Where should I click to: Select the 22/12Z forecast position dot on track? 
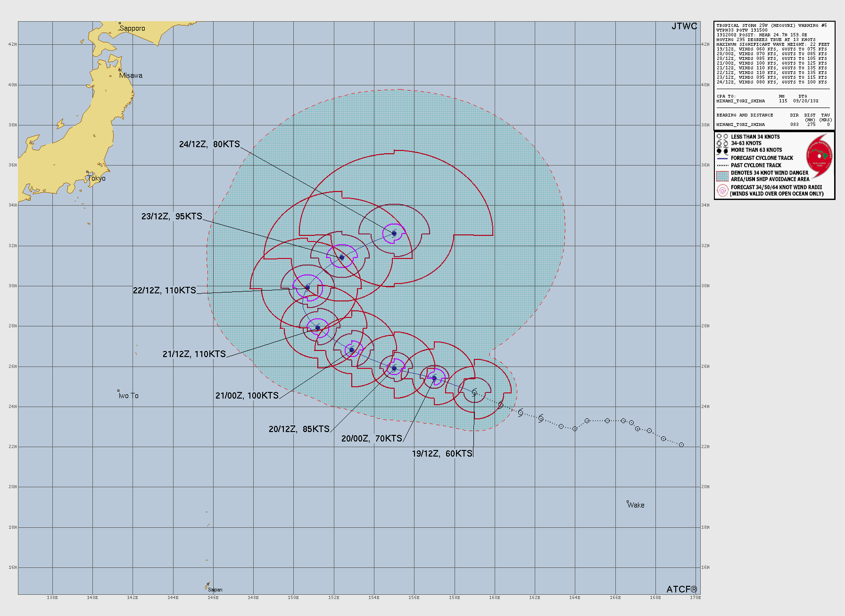coord(307,287)
